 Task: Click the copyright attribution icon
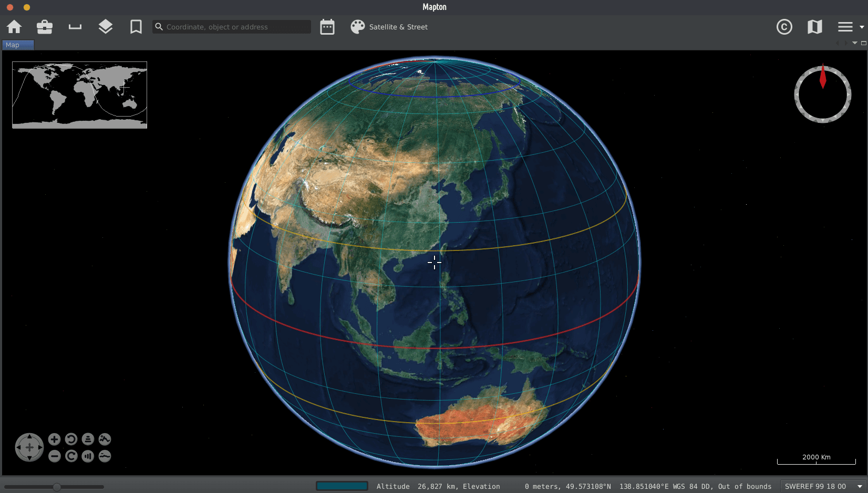click(784, 27)
